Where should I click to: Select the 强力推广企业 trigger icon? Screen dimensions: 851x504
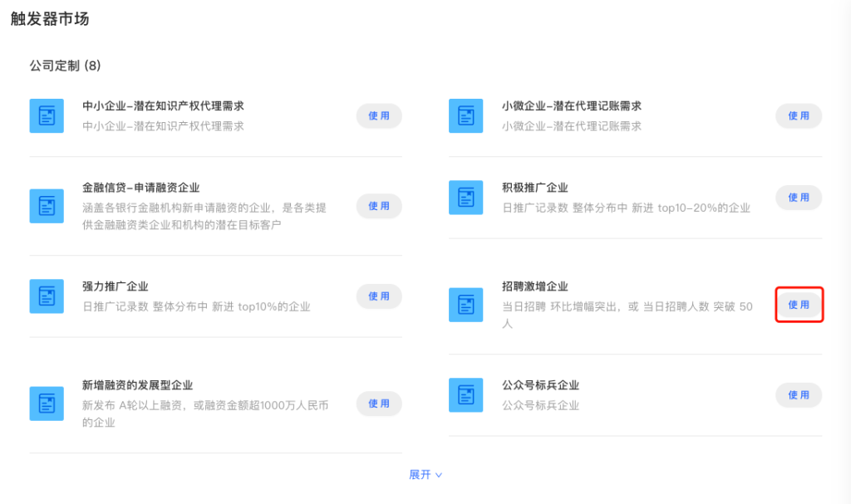[x=47, y=296]
